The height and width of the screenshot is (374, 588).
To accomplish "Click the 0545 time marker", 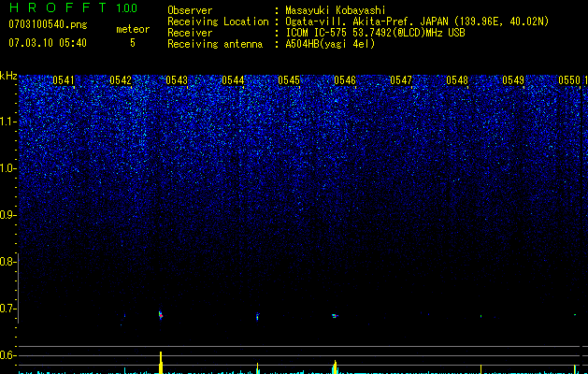I will click(x=289, y=80).
